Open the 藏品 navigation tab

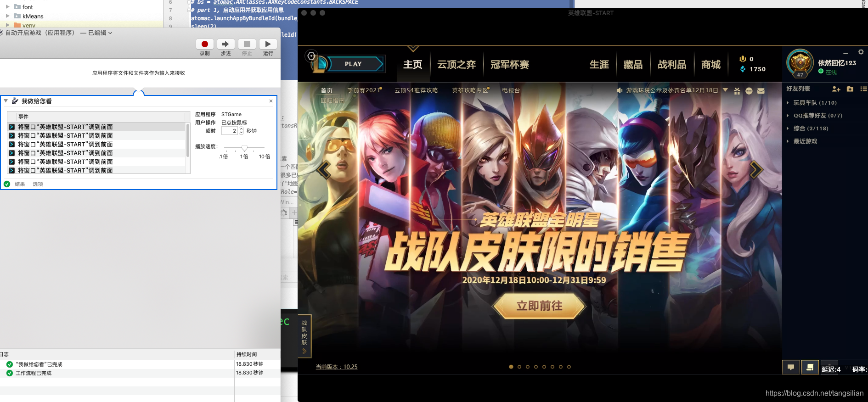[633, 65]
